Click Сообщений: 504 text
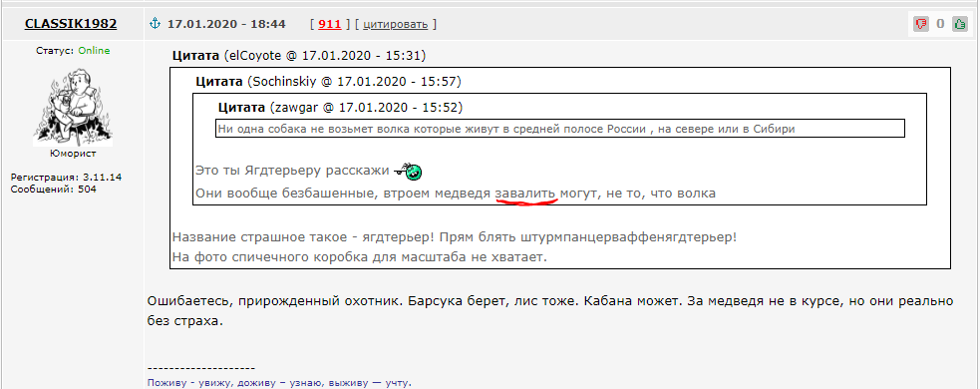Screen dimensions: 980x389 (x=53, y=189)
